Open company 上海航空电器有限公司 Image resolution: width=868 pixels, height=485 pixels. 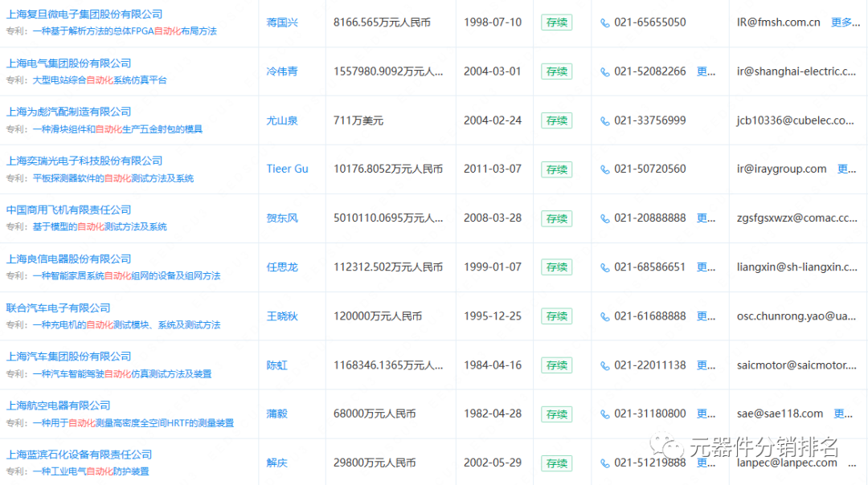point(58,406)
